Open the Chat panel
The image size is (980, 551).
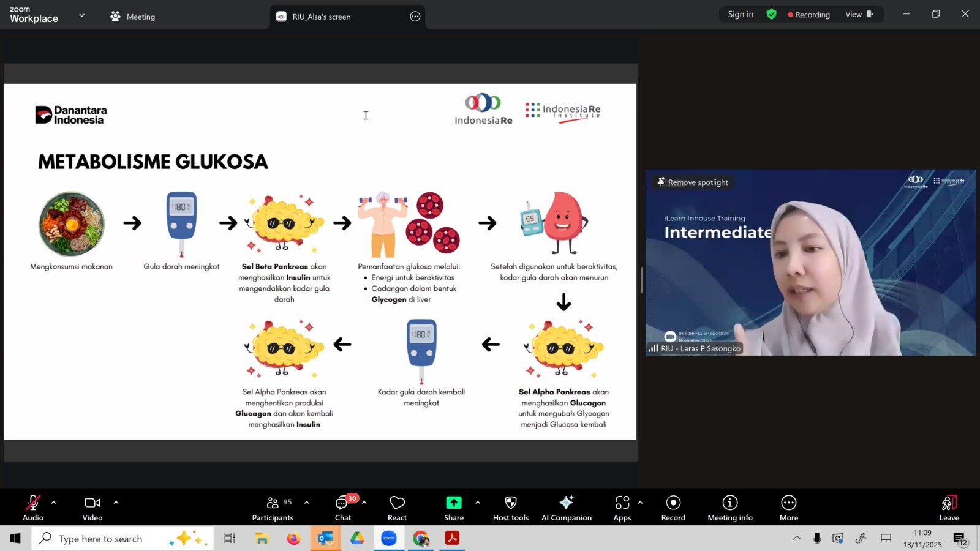(343, 508)
